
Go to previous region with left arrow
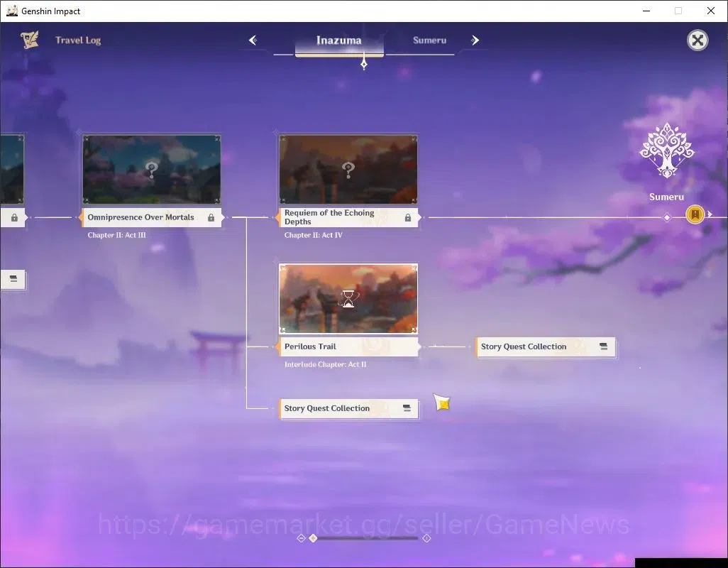point(253,40)
